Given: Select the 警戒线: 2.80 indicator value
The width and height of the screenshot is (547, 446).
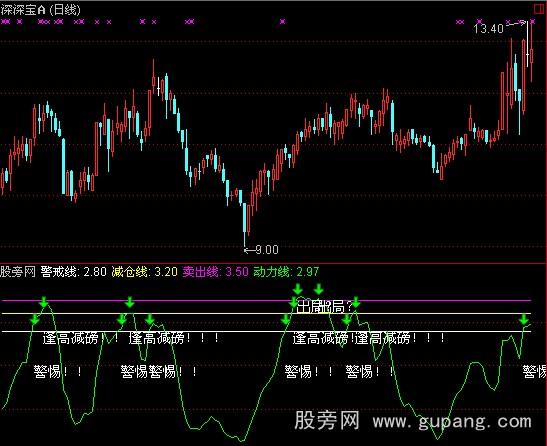Looking at the screenshot, I should [73, 271].
